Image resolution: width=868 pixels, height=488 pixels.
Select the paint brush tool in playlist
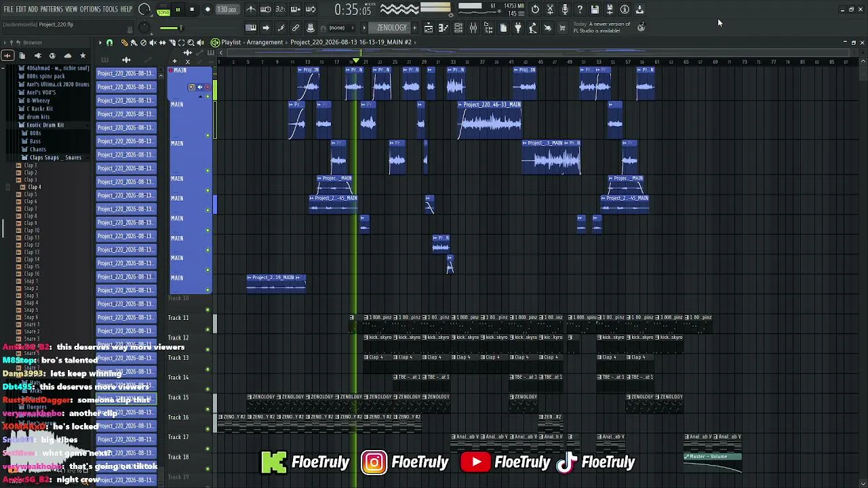click(134, 43)
